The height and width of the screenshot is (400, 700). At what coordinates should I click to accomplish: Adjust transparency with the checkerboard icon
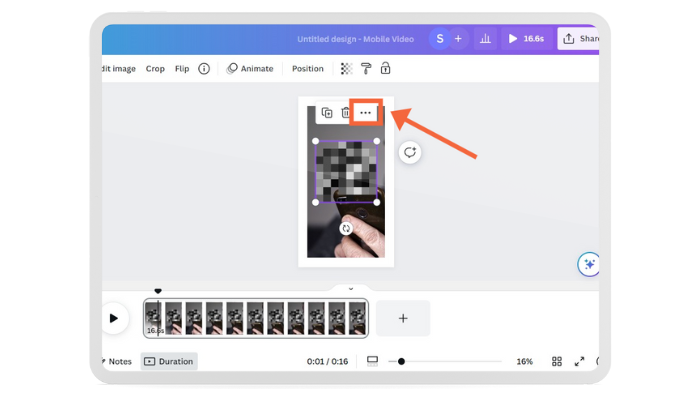click(x=346, y=69)
